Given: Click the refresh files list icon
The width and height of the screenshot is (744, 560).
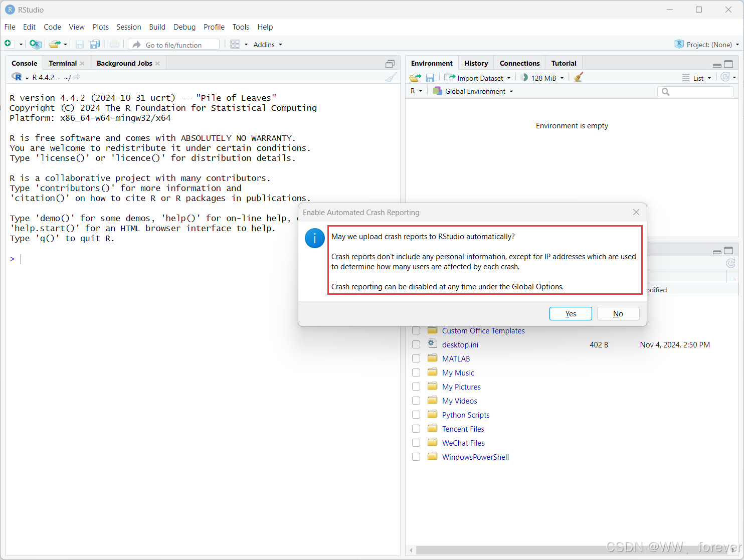Looking at the screenshot, I should point(730,263).
